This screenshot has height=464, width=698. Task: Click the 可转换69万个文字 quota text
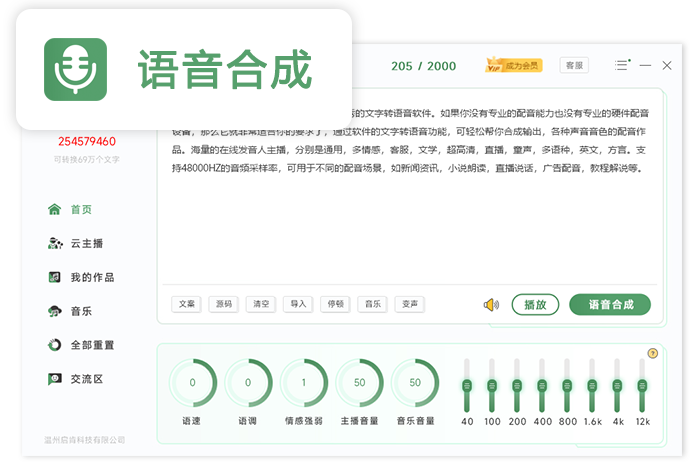pos(87,159)
